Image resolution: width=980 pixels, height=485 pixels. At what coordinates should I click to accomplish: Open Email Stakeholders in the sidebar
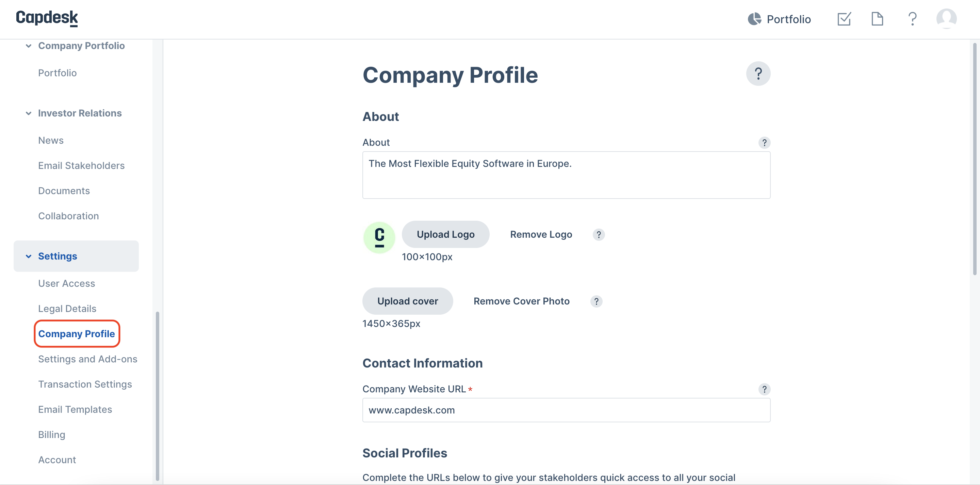pos(81,166)
